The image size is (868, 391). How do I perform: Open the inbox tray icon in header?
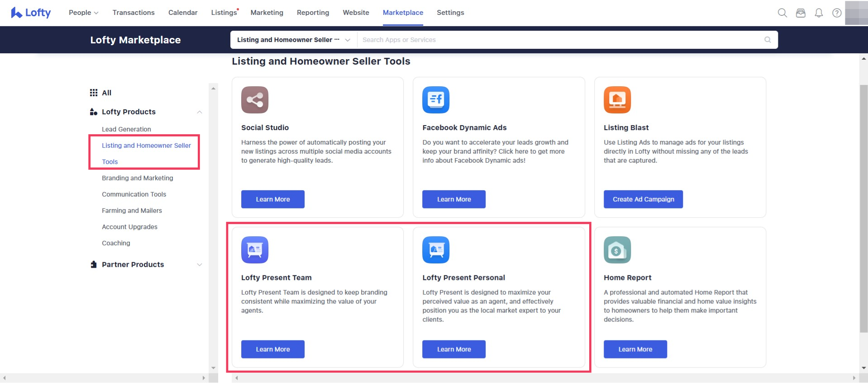coord(801,13)
